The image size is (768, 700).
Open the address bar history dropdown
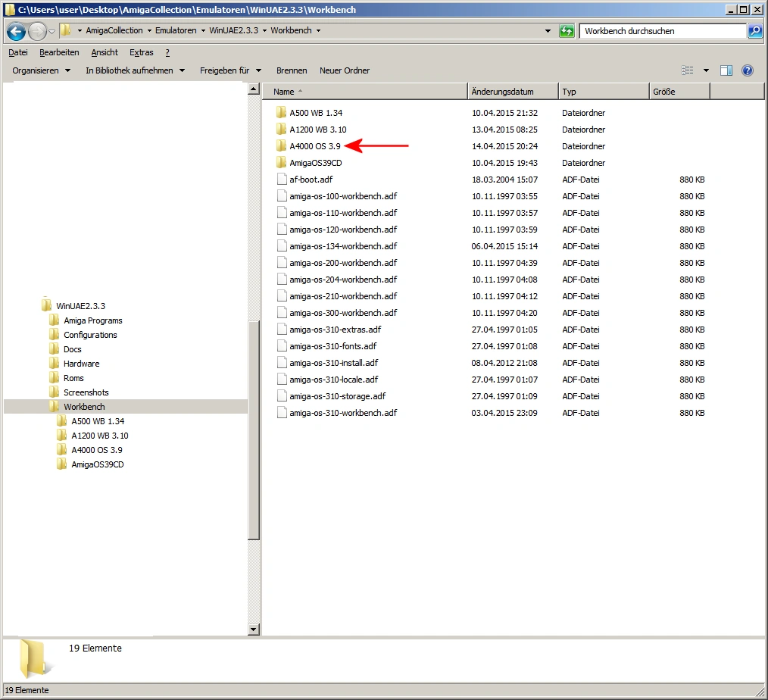click(548, 31)
